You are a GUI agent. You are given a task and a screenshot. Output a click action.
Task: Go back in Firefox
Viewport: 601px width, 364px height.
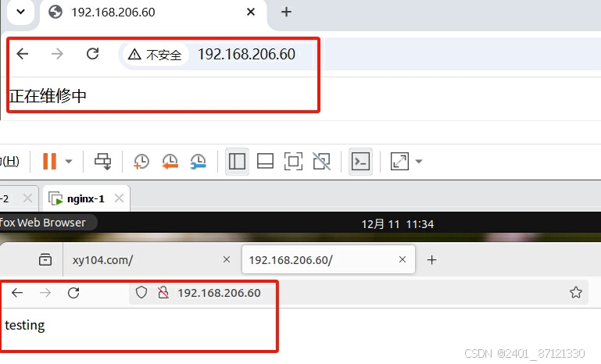click(17, 293)
